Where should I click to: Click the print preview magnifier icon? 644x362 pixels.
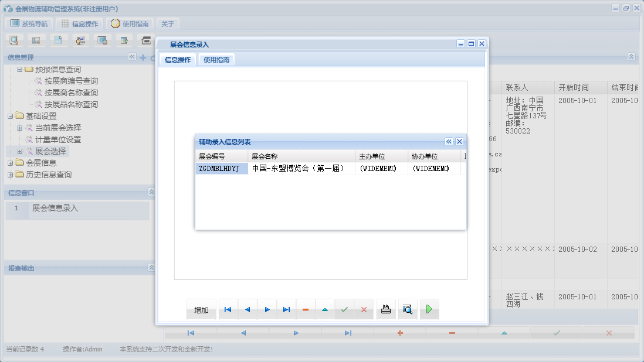point(408,309)
